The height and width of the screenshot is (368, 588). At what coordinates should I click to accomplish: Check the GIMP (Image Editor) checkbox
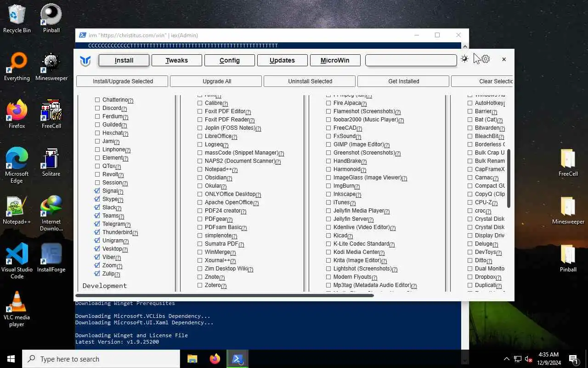coord(328,144)
